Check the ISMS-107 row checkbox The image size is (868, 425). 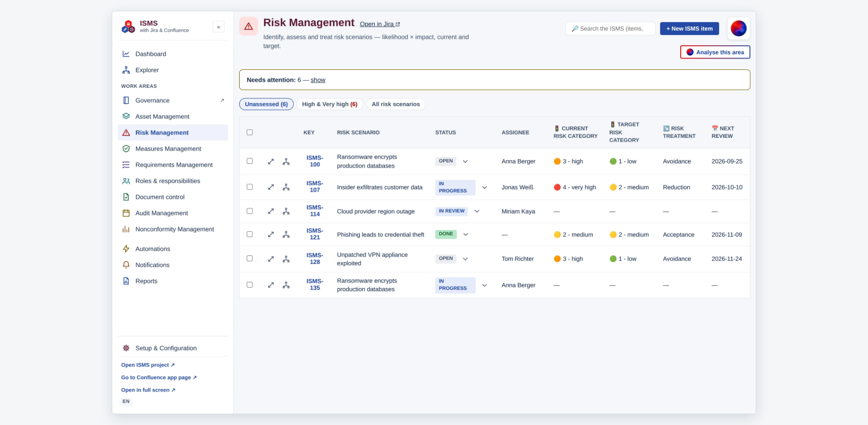click(250, 187)
